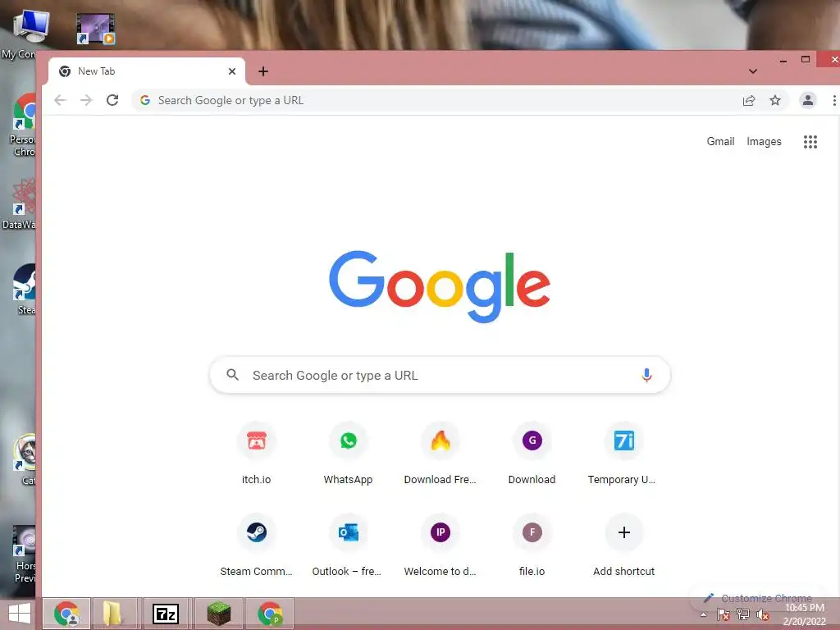Open the purple G Download shortcut
This screenshot has height=630, width=840.
tap(532, 454)
